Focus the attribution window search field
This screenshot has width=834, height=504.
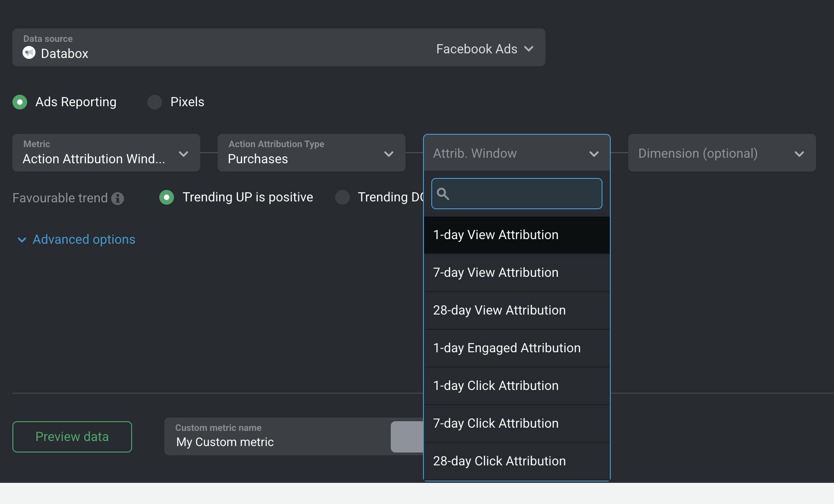[517, 194]
